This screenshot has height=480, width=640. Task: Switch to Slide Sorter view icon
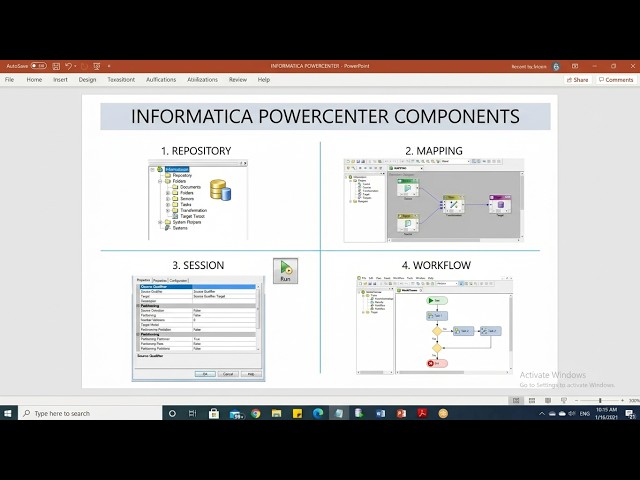point(532,400)
